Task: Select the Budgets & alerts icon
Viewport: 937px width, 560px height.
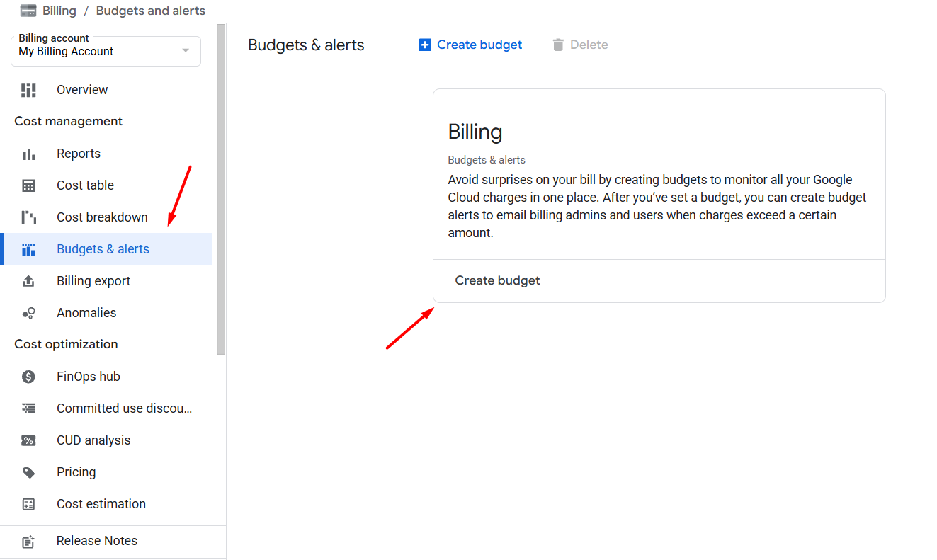Action: point(28,248)
